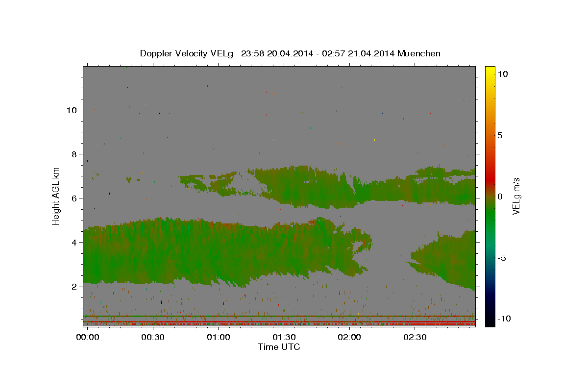Viewport: 588px width, 392px height.
Task: Click the black bottom of the colorbar
Action: click(490, 321)
